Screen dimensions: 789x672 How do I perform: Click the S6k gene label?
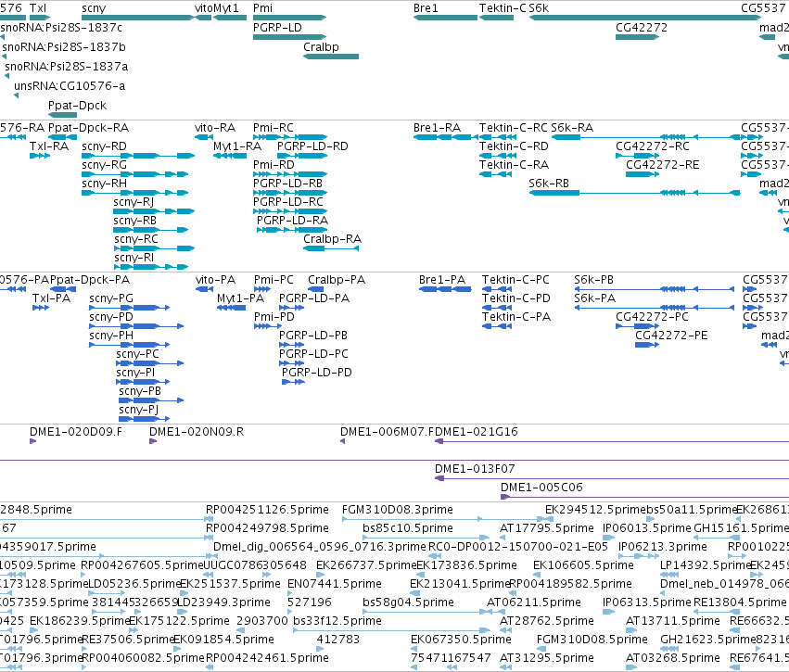539,8
